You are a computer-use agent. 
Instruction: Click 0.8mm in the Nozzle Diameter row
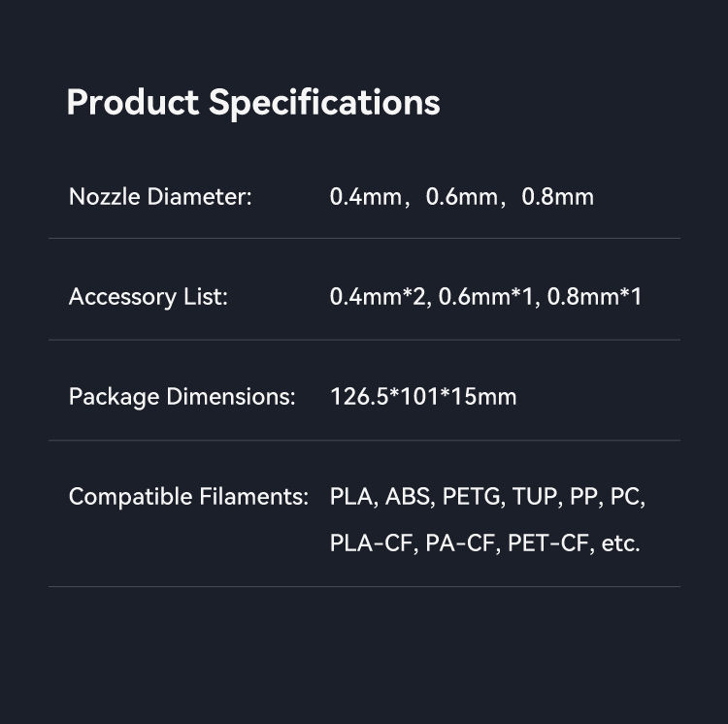tap(557, 197)
